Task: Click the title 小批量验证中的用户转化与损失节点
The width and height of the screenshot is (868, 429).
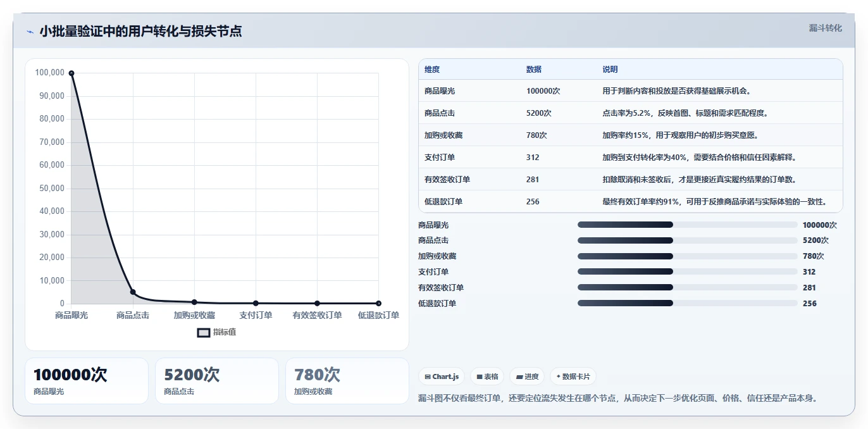Action: (x=140, y=31)
